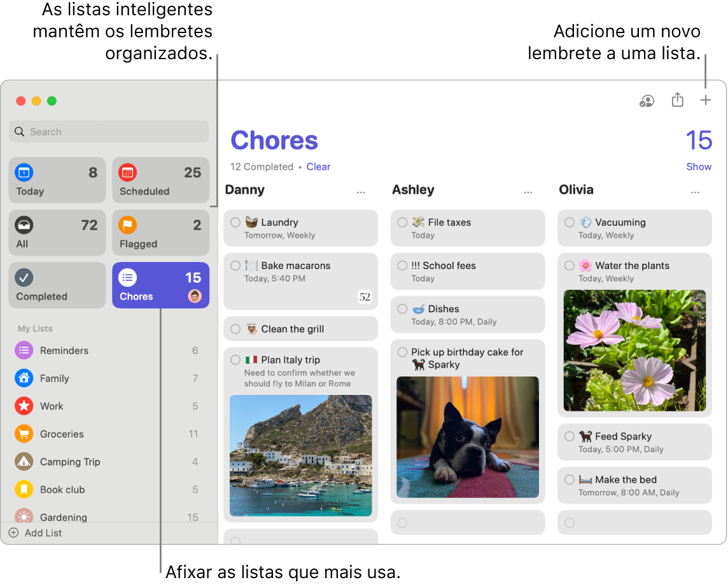728x587 pixels.
Task: Click the Book club bookmark icon
Action: coord(24,490)
